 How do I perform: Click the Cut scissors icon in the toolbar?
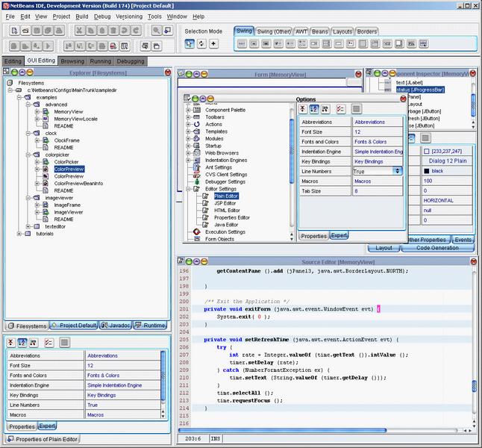(x=79, y=31)
